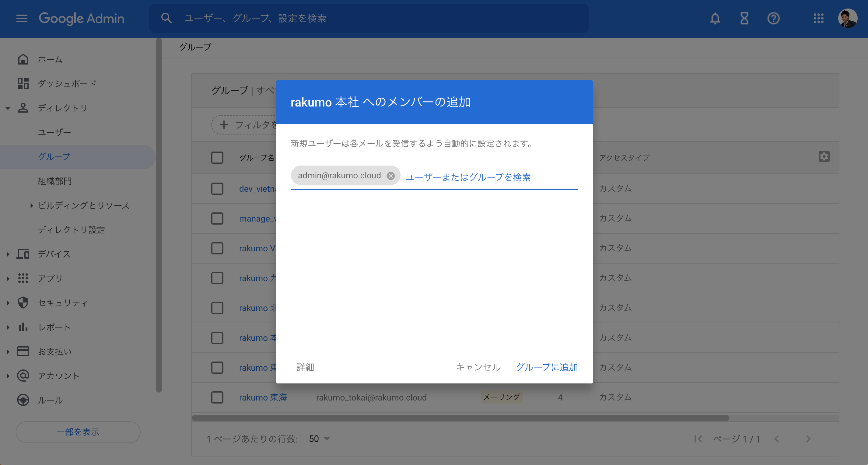This screenshot has height=465, width=868.
Task: Click the Reports bar chart icon
Action: [23, 327]
